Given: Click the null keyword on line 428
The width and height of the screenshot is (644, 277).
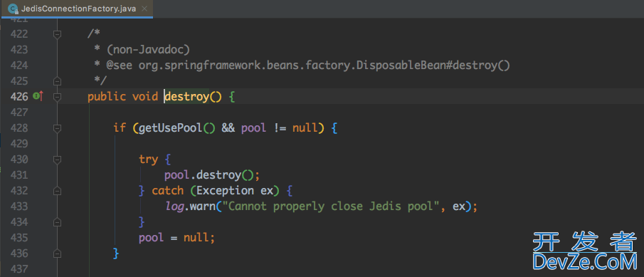Looking at the screenshot, I should click(x=305, y=128).
